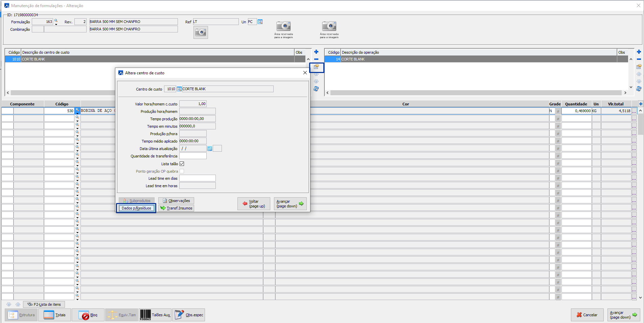Click the Descrição da operação column header
This screenshot has width=644, height=323.
[360, 52]
